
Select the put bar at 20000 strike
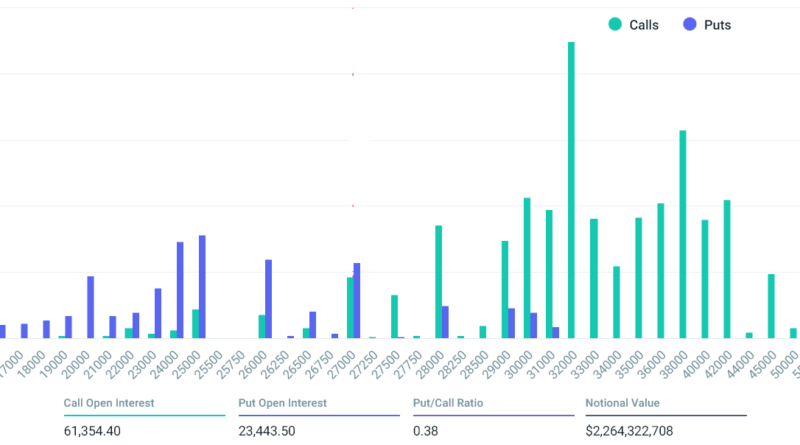pos(91,307)
